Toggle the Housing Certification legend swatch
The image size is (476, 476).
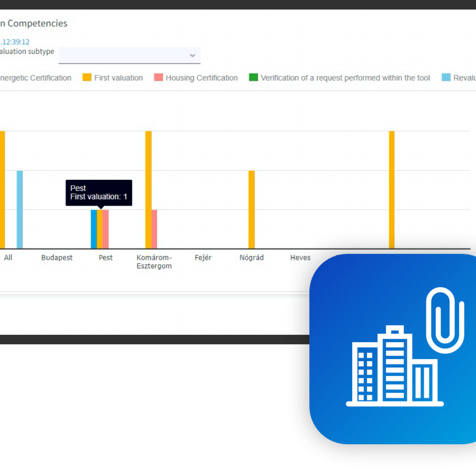click(159, 77)
